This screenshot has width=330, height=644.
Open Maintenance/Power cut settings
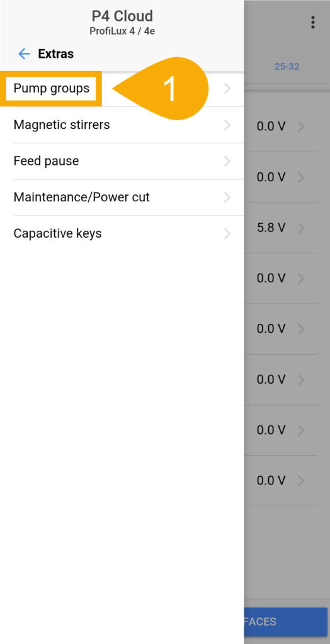(x=122, y=197)
